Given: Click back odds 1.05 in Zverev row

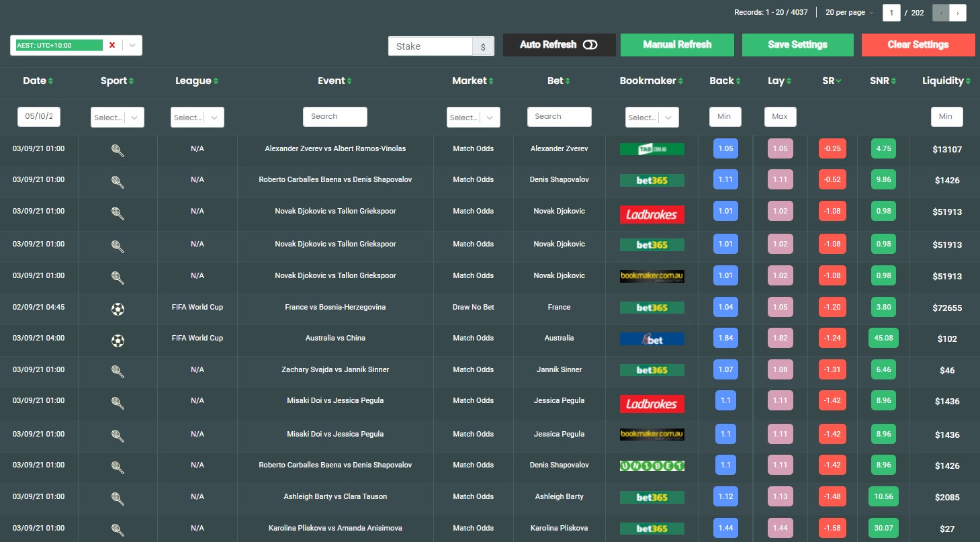Looking at the screenshot, I should tap(725, 149).
